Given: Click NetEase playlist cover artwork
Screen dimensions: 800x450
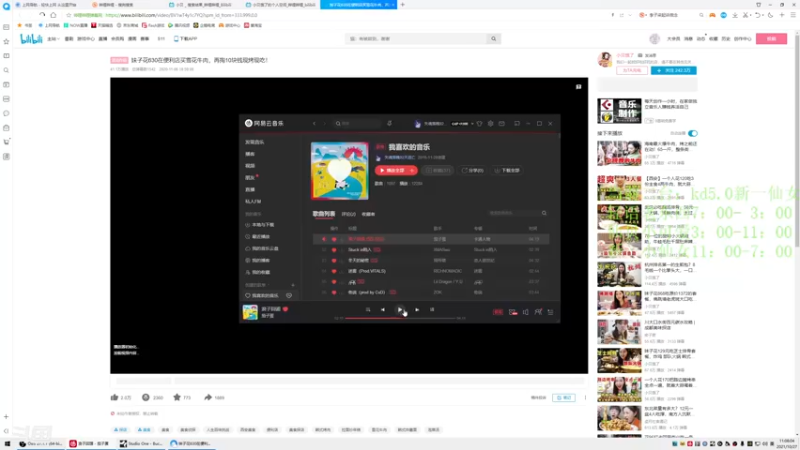Looking at the screenshot, I should 339,170.
